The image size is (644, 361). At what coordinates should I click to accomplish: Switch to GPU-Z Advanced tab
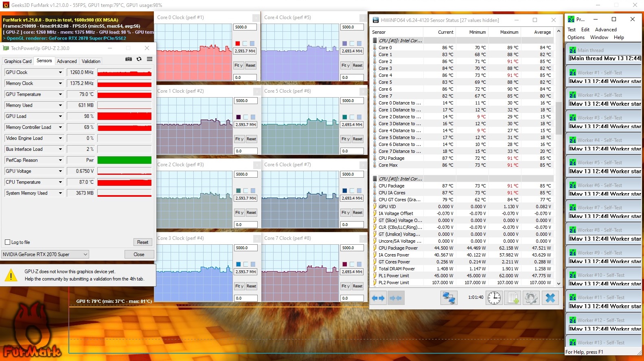[x=67, y=61]
